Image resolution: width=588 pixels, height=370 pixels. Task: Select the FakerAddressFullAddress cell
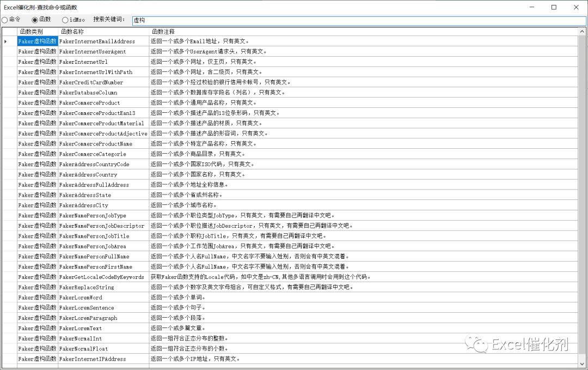coord(103,185)
